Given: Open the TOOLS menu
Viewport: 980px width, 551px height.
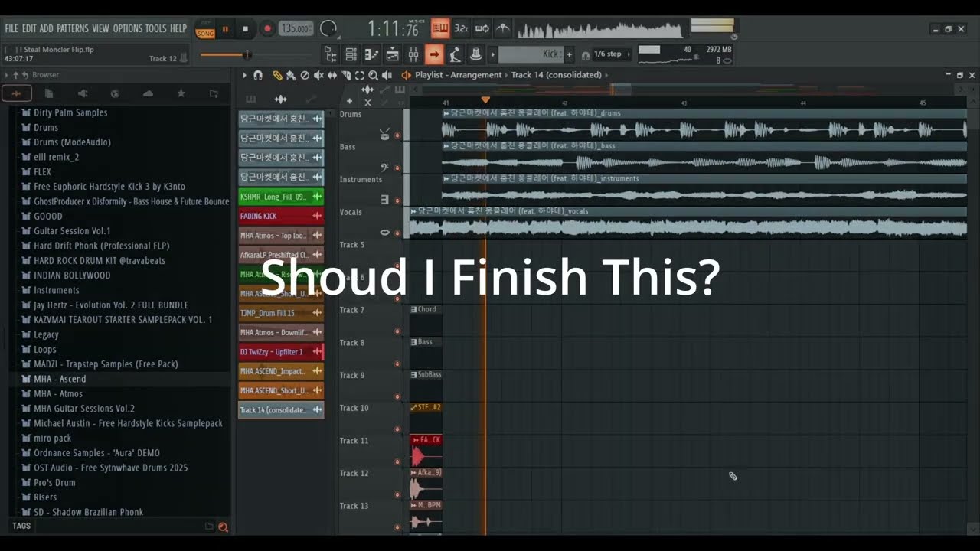Looking at the screenshot, I should 156,29.
